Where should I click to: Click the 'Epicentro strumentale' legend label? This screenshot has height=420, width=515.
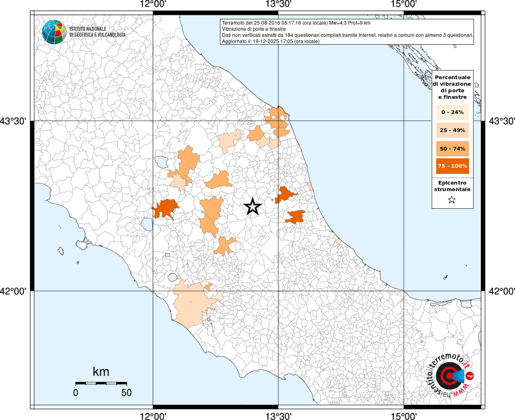pos(452,186)
